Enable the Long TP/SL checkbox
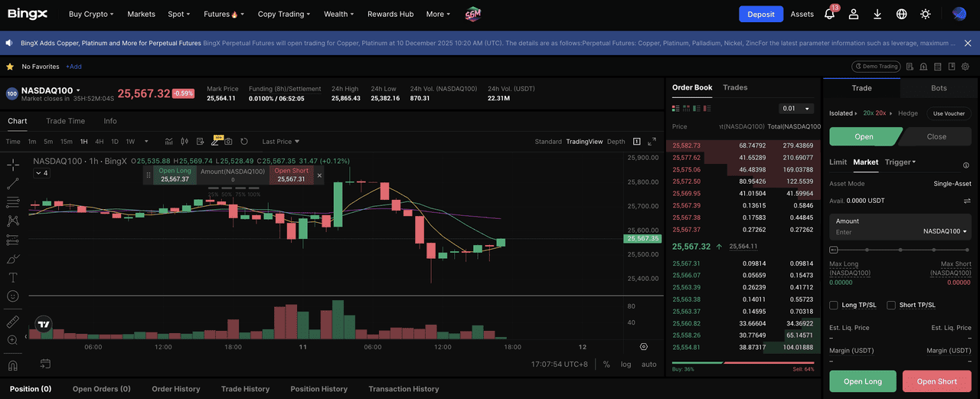980x399 pixels. tap(834, 305)
